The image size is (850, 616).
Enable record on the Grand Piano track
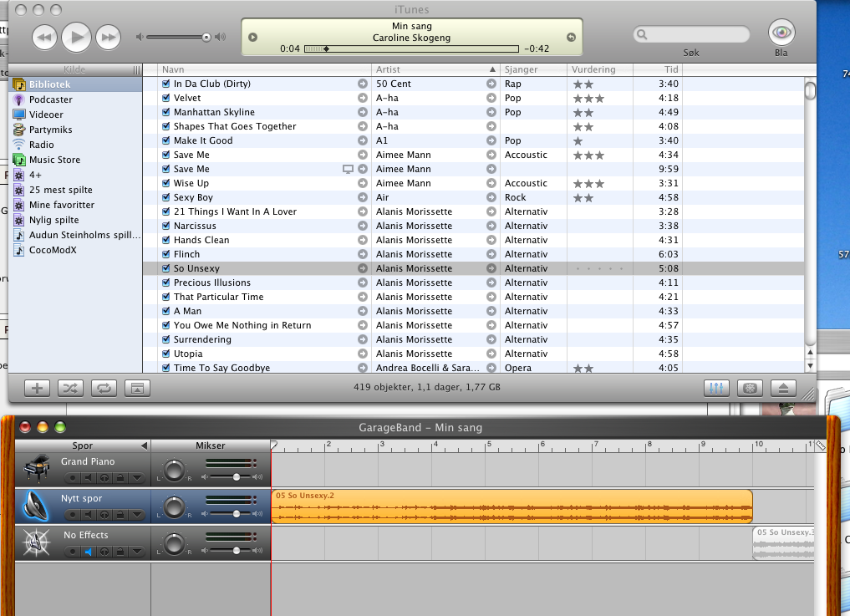coord(72,478)
